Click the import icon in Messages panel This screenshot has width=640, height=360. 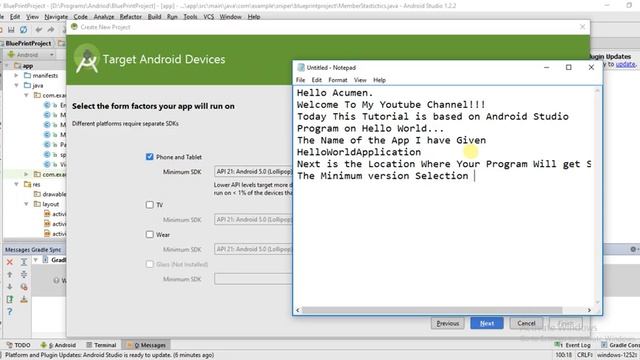click(x=24, y=300)
